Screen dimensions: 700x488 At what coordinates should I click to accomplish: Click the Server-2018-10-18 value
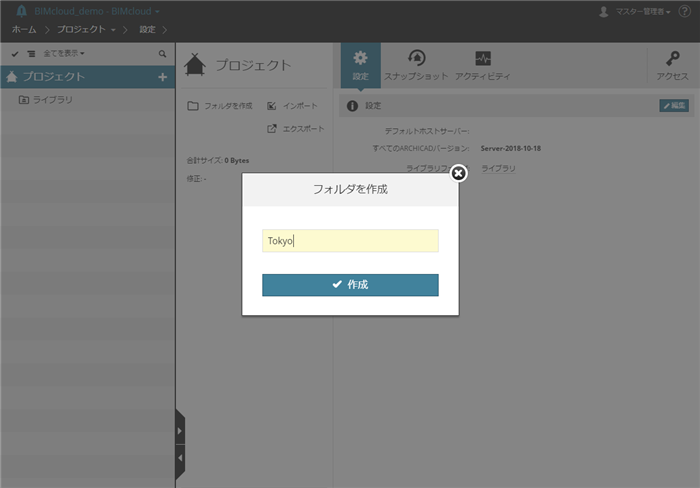511,148
